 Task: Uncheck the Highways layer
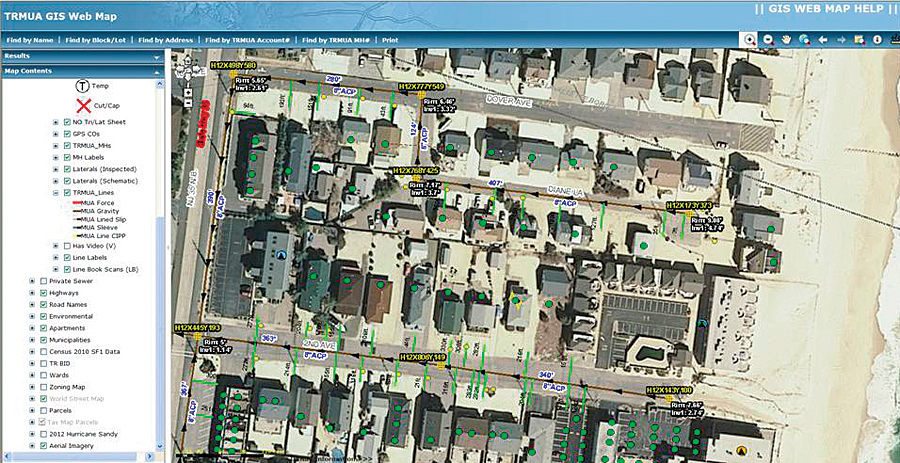pos(44,293)
